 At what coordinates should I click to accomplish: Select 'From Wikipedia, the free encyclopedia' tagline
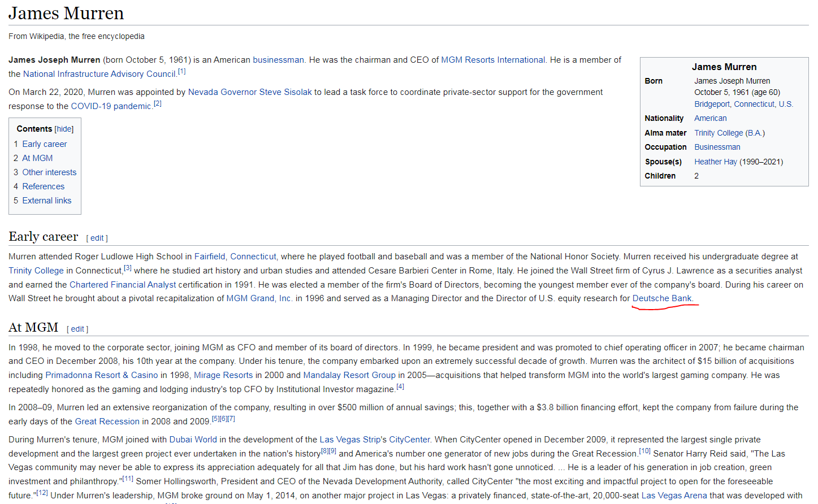point(76,36)
